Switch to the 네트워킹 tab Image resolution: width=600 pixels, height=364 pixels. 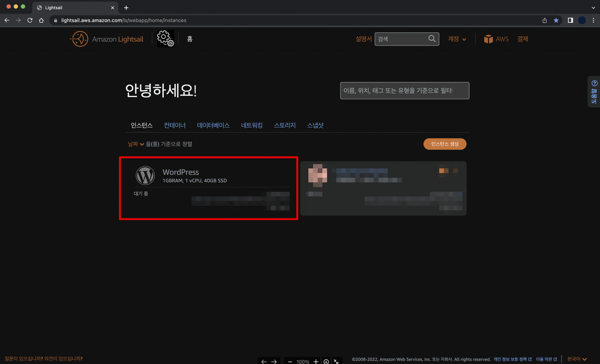252,125
